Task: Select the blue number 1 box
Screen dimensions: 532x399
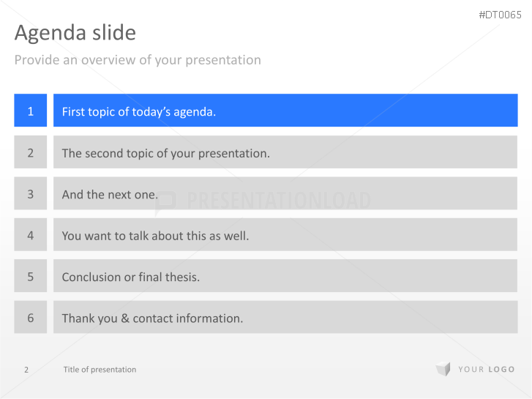Action: pos(30,111)
